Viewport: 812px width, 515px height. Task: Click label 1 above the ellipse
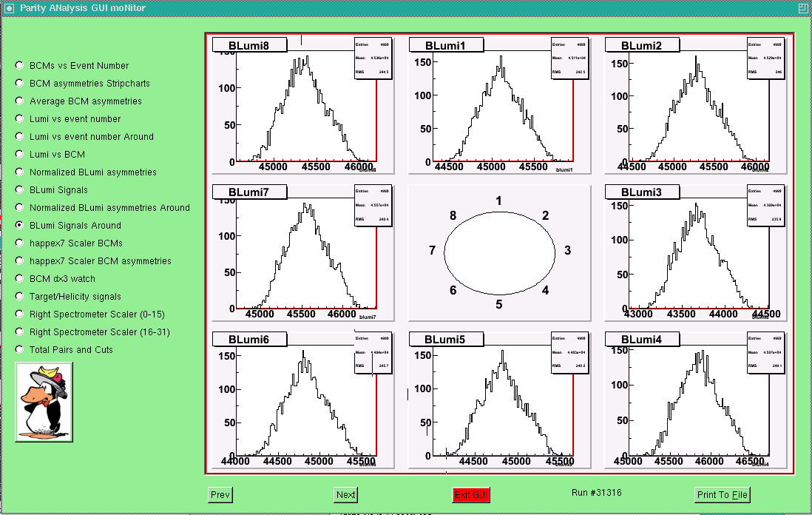(x=498, y=201)
